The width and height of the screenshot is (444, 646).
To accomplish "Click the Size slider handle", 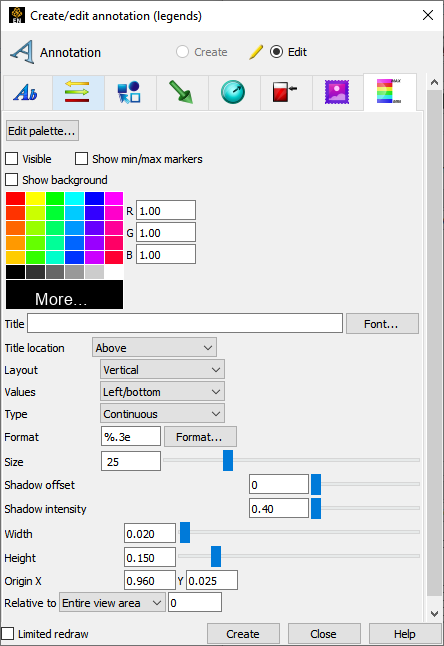I will point(228,460).
